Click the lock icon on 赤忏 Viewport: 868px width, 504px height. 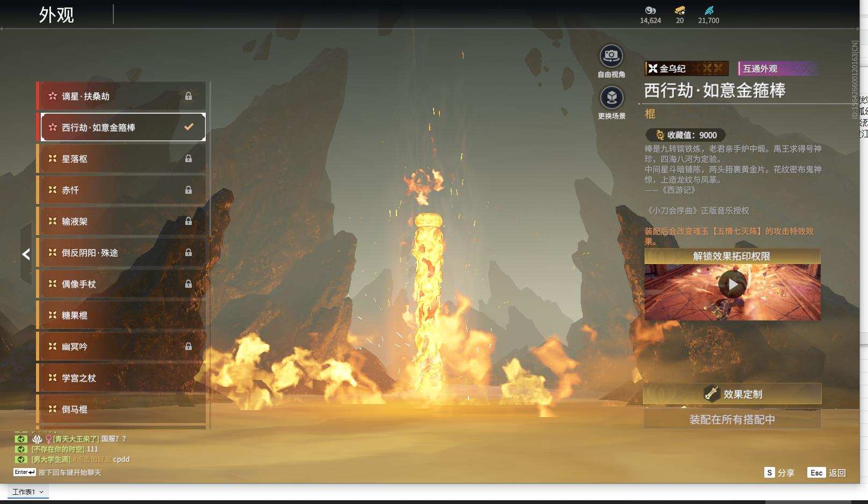pos(189,190)
